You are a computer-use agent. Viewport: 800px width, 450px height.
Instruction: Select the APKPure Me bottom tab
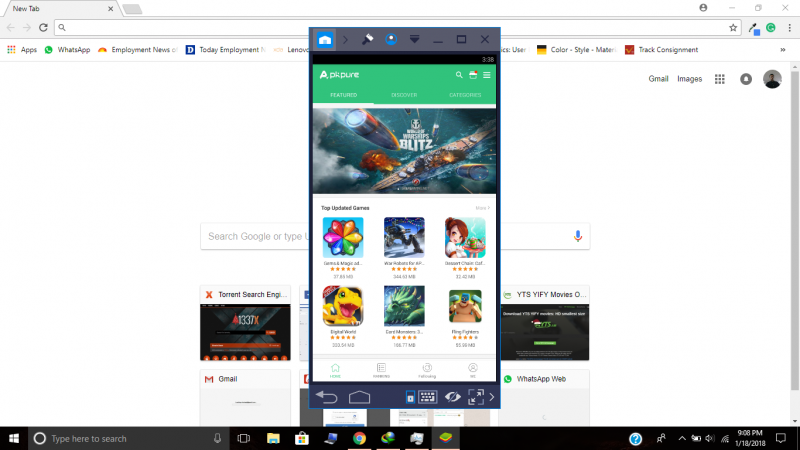(473, 370)
